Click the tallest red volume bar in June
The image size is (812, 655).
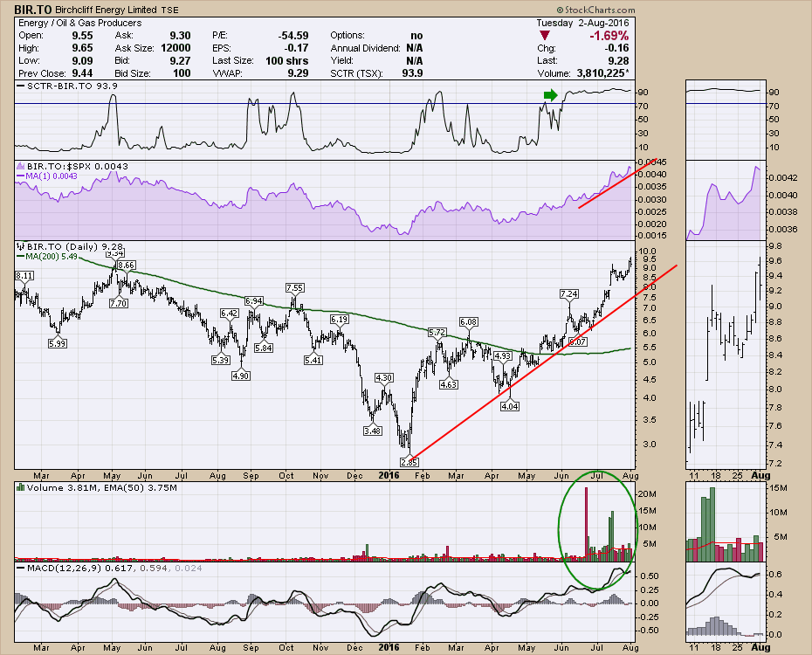point(587,523)
